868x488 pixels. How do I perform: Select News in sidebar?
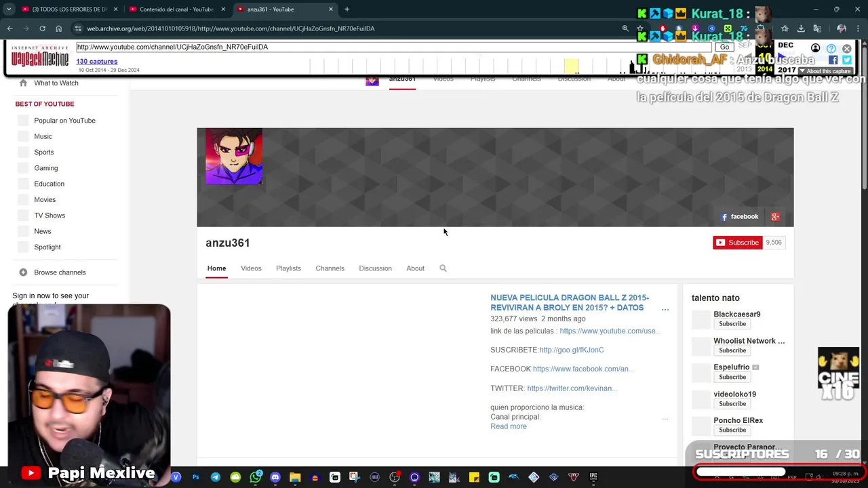point(43,231)
